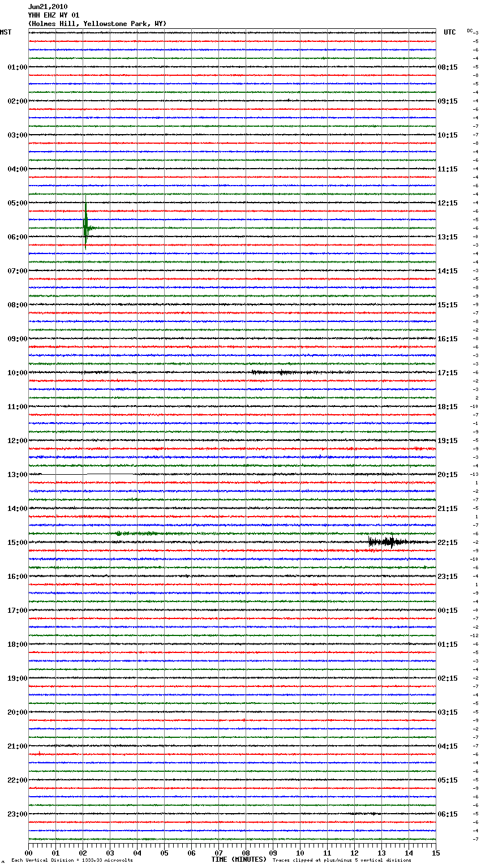Click the 17:15 UTC time label

pyautogui.click(x=448, y=373)
